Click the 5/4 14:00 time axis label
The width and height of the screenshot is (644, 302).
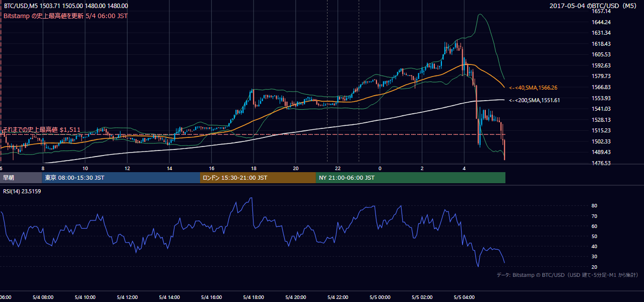169,297
